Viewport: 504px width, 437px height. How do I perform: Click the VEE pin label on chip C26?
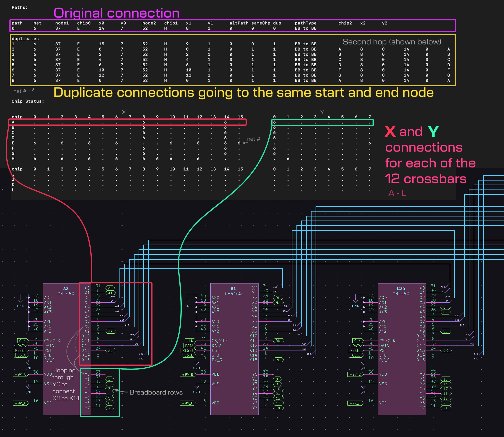[x=383, y=403]
